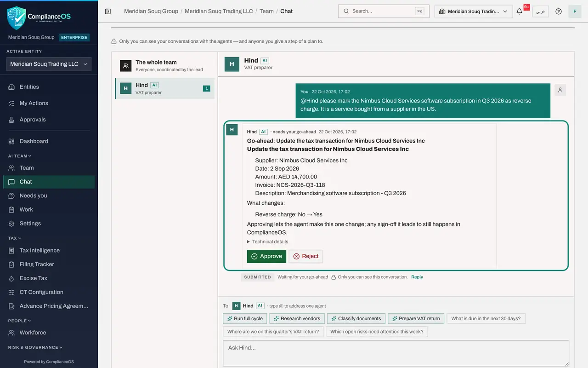Open the top bar entity switcher dropdown
Viewport: 588px width, 368px height.
click(x=474, y=11)
